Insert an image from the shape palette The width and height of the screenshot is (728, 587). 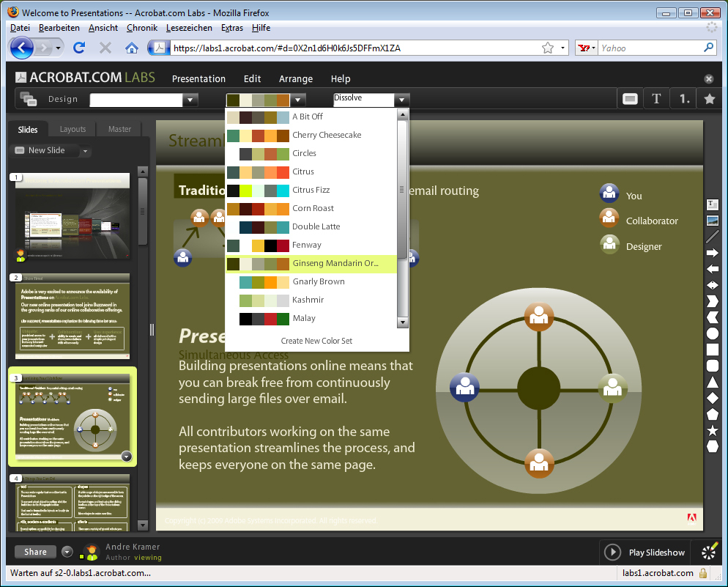(712, 221)
